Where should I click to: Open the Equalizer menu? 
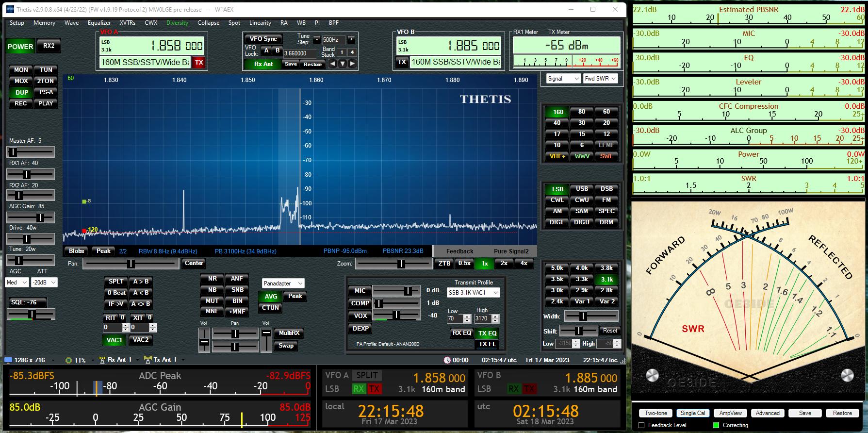99,23
